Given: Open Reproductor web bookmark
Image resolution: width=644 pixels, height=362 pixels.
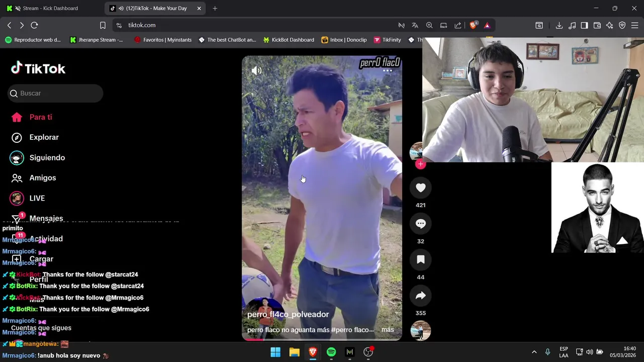Looking at the screenshot, I should [x=33, y=40].
